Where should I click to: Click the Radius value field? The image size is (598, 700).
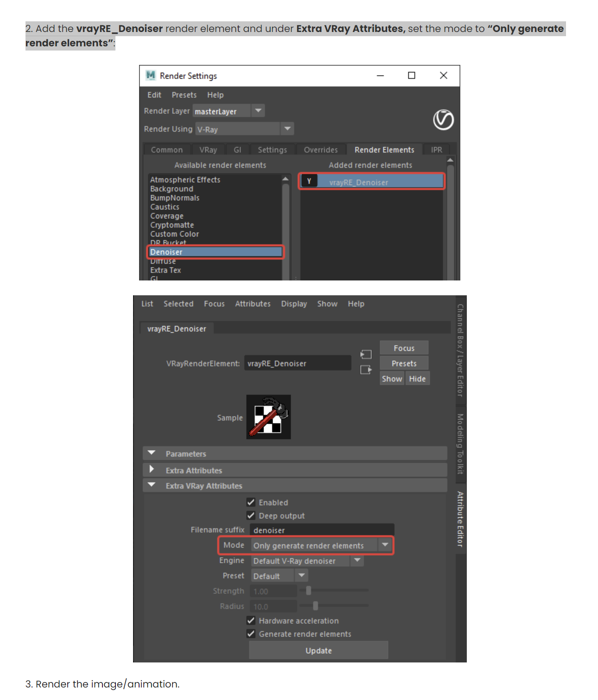coord(274,606)
